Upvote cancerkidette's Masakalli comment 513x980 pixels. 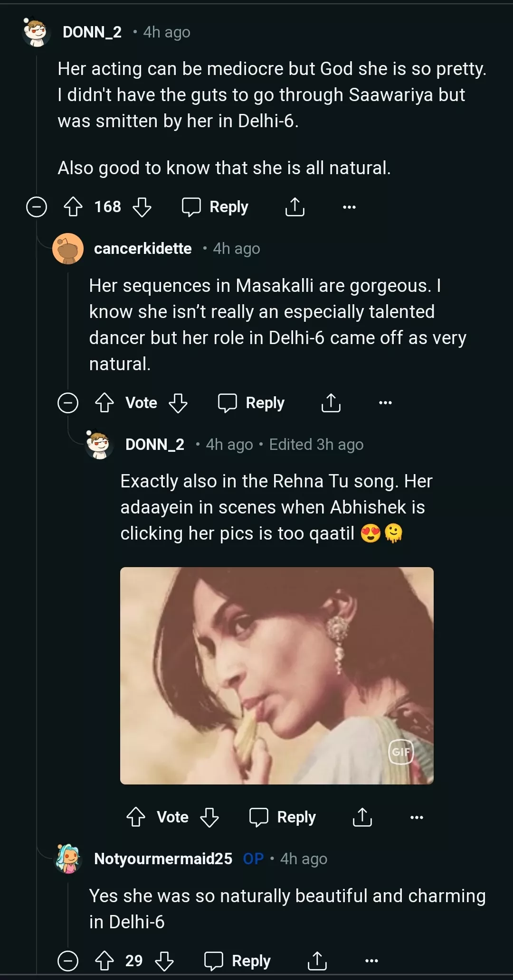[x=104, y=403]
